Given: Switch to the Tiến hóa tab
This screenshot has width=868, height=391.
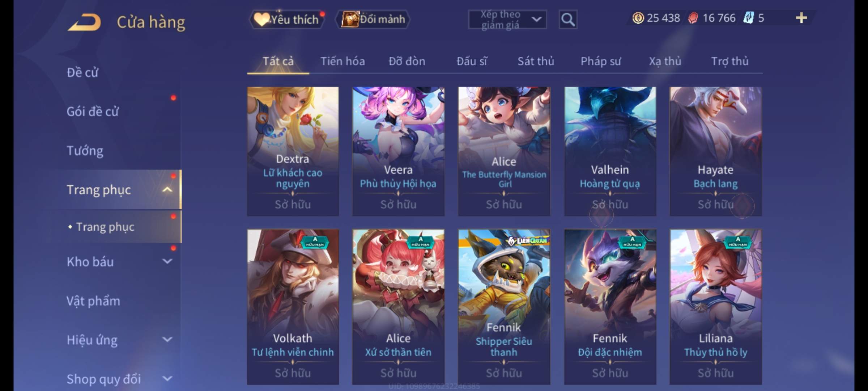Looking at the screenshot, I should [342, 61].
